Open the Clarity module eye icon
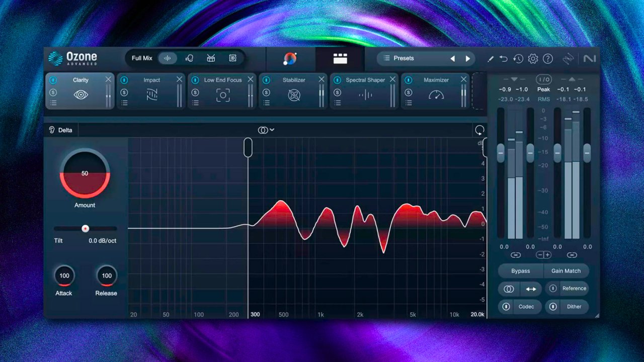Image resolution: width=644 pixels, height=362 pixels. click(x=80, y=95)
